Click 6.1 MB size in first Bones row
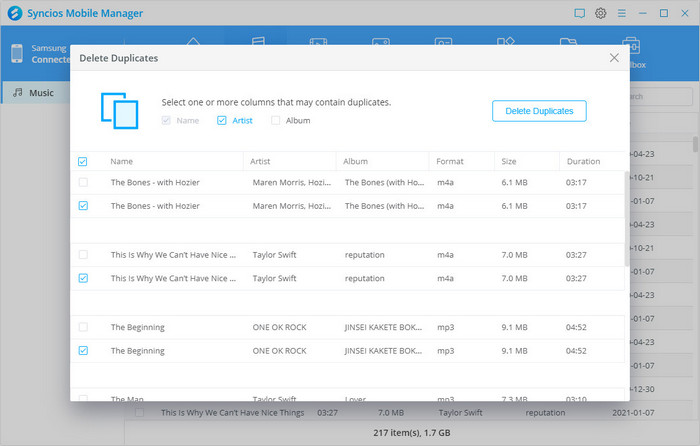Image resolution: width=700 pixels, height=446 pixels. click(514, 182)
